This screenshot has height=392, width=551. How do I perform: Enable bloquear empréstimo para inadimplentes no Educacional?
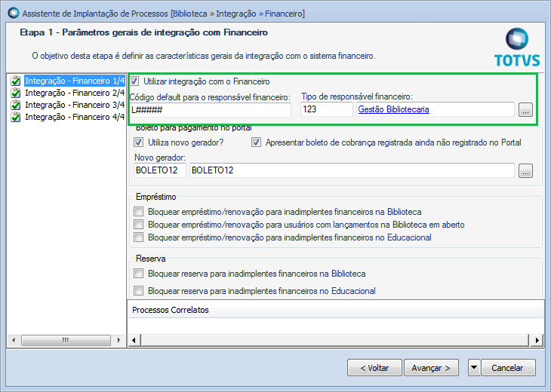coord(138,237)
